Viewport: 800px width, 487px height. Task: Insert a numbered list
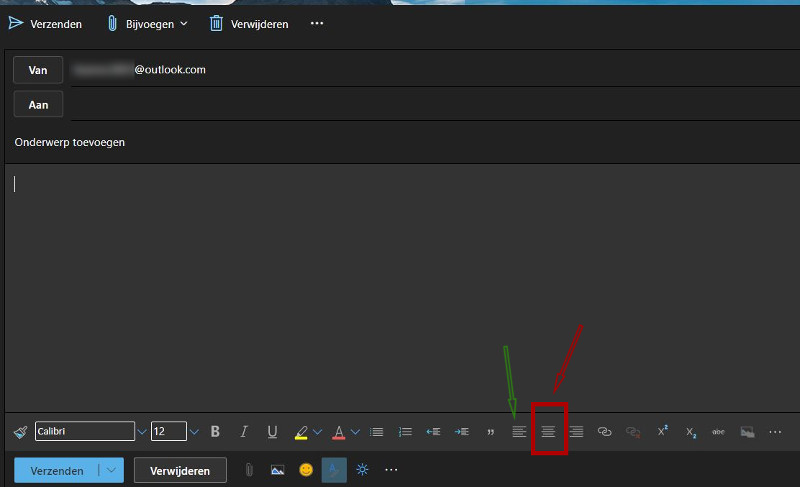pos(405,432)
